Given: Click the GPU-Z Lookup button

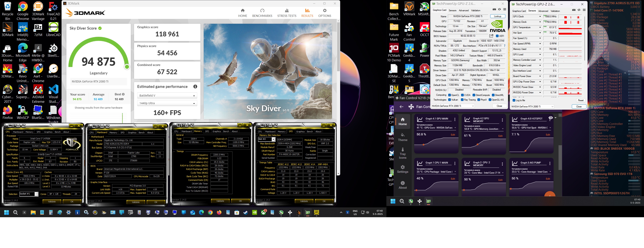Looking at the screenshot, I should pyautogui.click(x=497, y=16).
